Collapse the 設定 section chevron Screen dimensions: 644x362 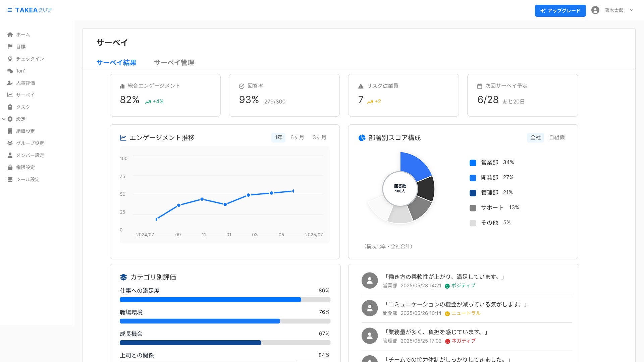(x=4, y=119)
